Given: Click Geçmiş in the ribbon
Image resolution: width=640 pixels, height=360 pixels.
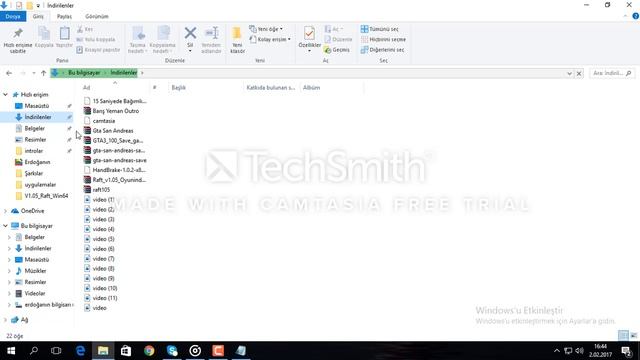Looking at the screenshot, I should coord(337,50).
